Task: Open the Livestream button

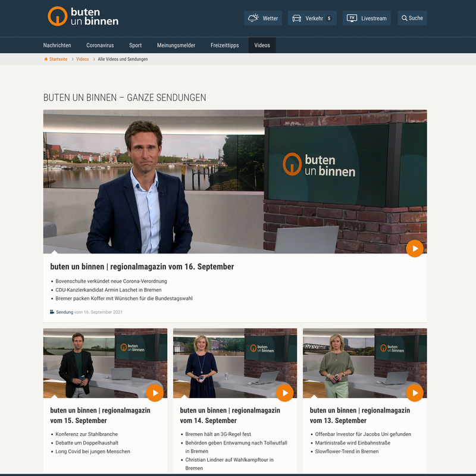Action: 367,18
